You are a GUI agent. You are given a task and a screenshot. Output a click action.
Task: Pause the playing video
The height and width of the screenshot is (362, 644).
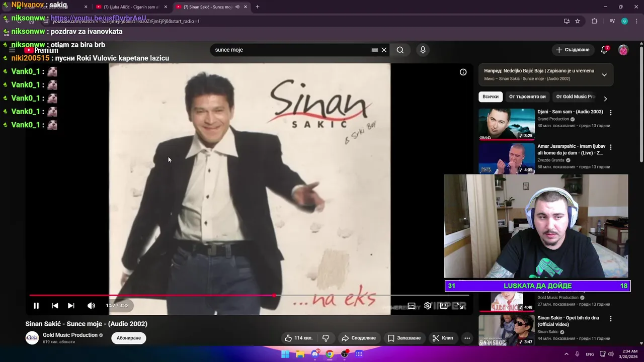[x=36, y=306]
